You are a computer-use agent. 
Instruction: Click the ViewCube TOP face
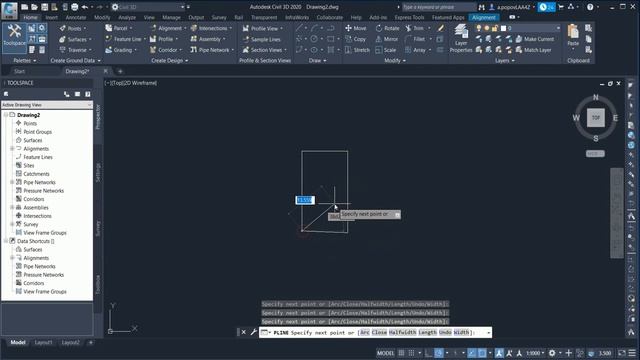596,118
